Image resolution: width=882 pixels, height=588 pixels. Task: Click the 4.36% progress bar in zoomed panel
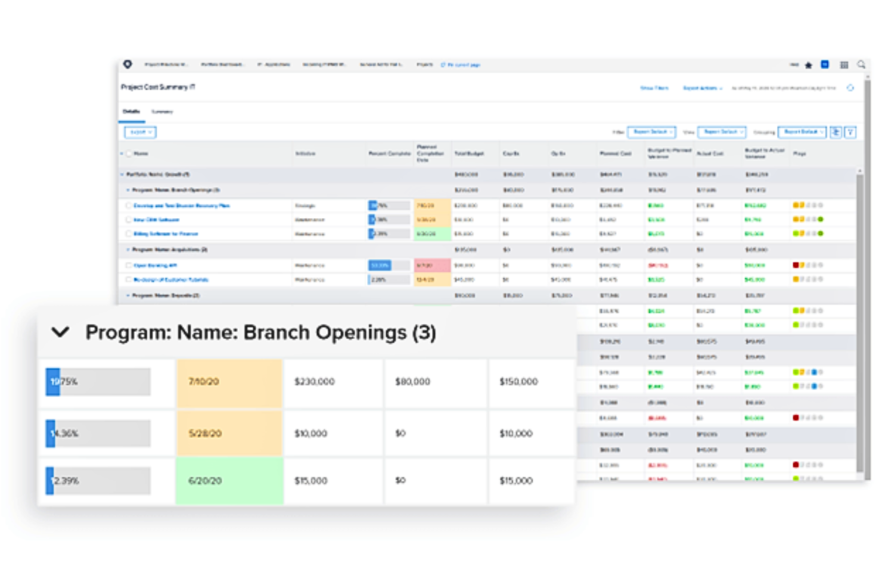pyautogui.click(x=98, y=434)
